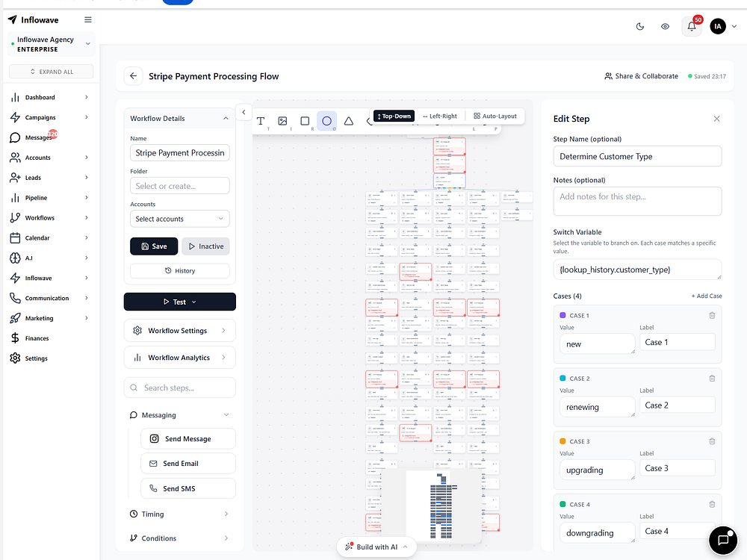This screenshot has height=560, width=747.
Task: Open Messages in the sidebar
Action: (x=49, y=137)
